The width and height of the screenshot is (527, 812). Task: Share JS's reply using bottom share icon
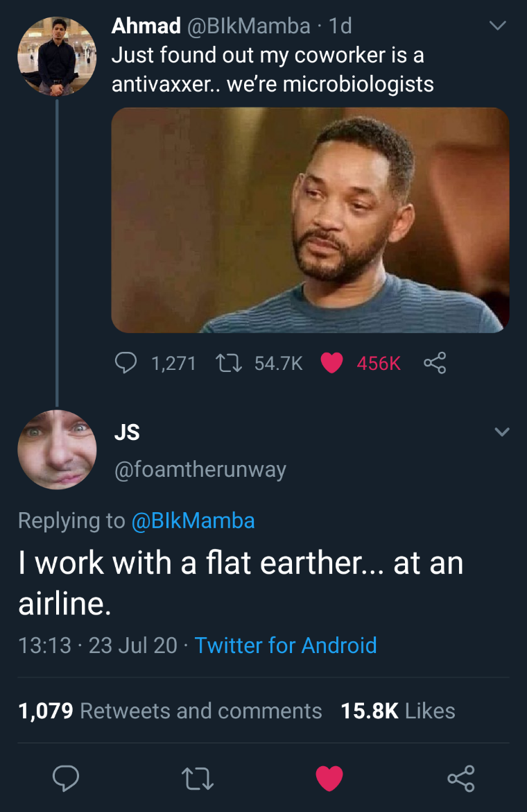tap(461, 777)
